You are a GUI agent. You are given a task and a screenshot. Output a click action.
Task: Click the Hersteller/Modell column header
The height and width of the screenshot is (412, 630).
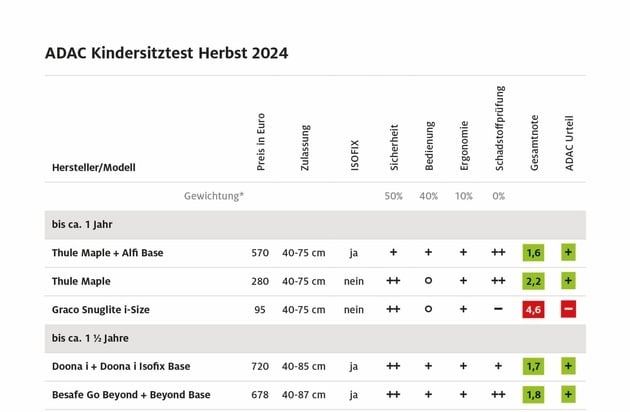click(94, 167)
